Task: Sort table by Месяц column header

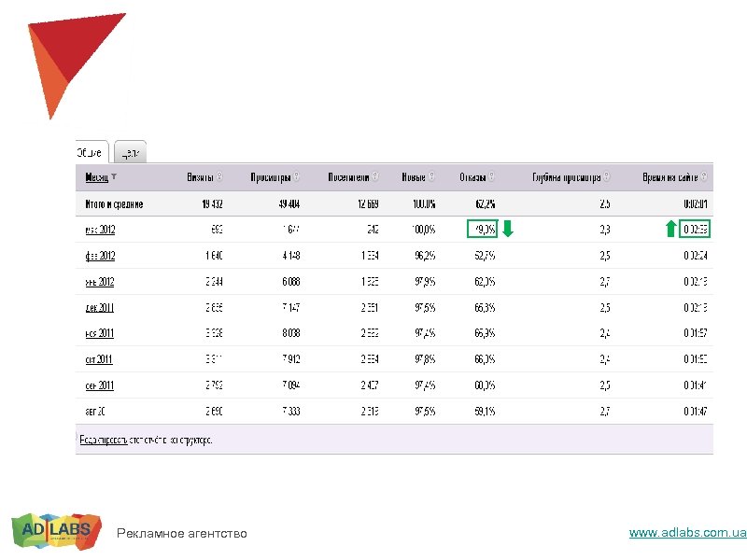Action: point(97,177)
